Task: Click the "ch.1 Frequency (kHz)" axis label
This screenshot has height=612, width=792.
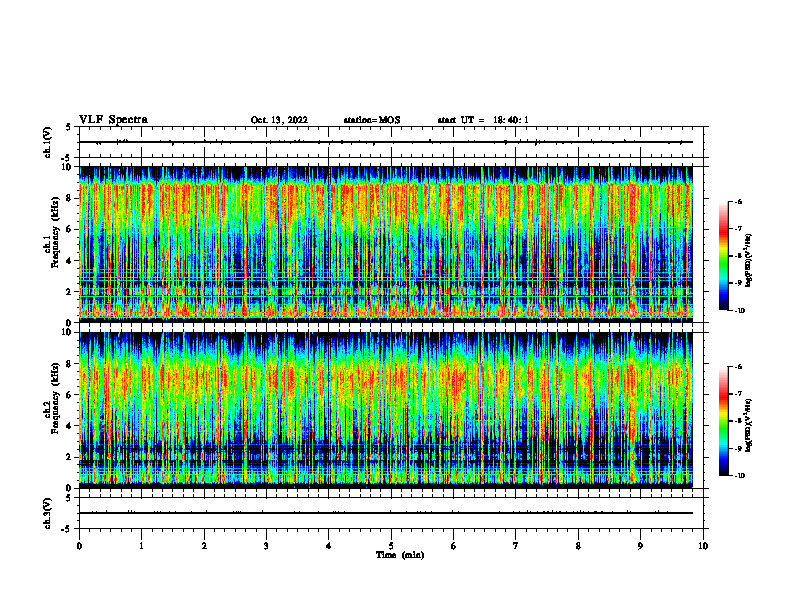Action: (x=52, y=232)
